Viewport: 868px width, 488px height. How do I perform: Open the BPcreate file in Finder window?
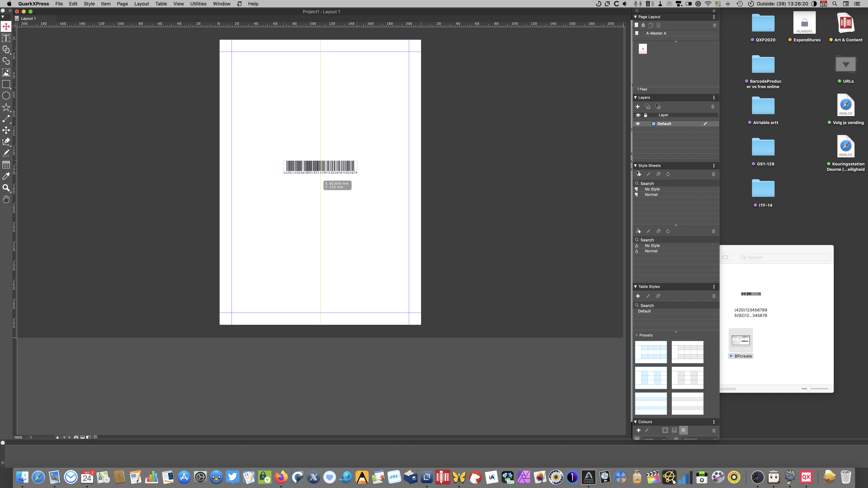pos(740,343)
